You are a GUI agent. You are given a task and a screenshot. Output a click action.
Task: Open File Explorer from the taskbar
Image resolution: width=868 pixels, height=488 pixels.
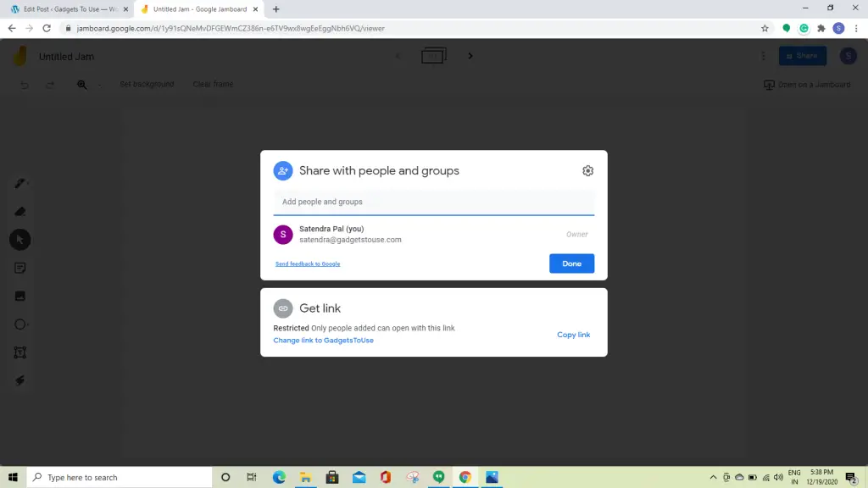[305, 477]
